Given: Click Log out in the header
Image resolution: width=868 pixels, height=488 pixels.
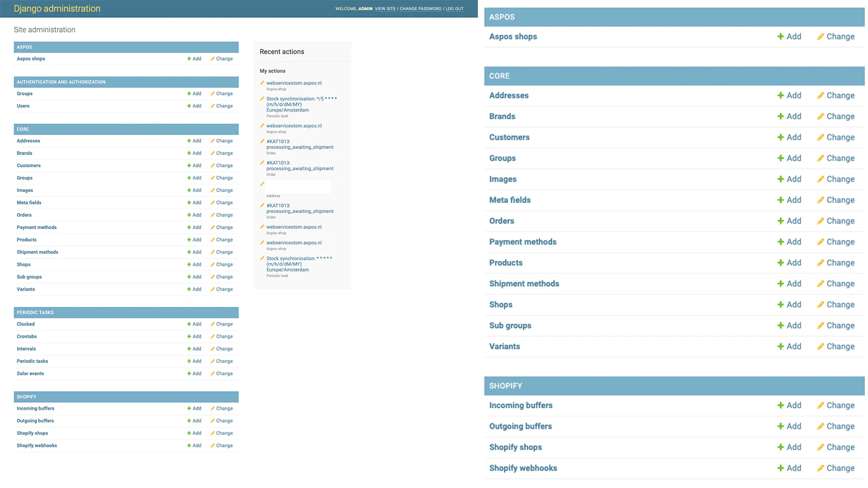Looking at the screenshot, I should 455,9.
